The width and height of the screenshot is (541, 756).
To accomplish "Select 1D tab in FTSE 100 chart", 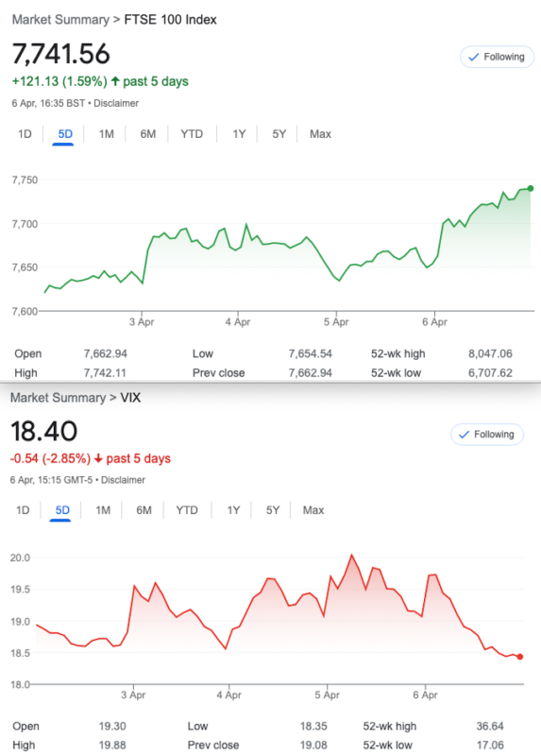I will tap(25, 134).
